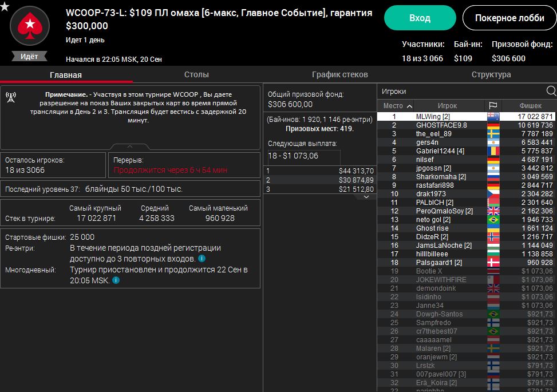Select eliminated player demondoink
This screenshot has height=392, width=557.
tap(467, 288)
